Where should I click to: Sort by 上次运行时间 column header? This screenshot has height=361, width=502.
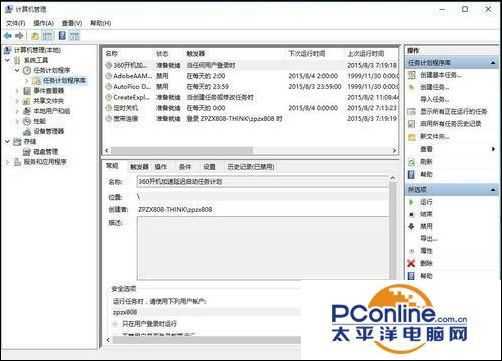(x=366, y=54)
